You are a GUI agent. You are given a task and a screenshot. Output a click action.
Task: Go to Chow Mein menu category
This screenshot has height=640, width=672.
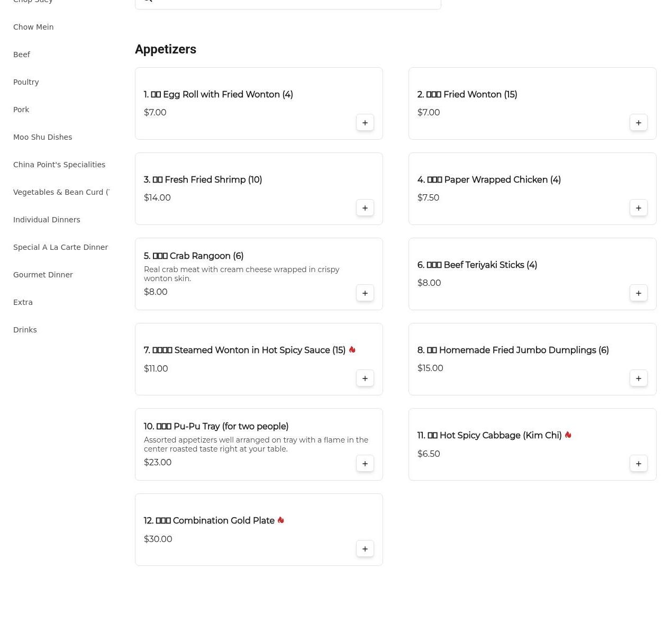coord(33,27)
